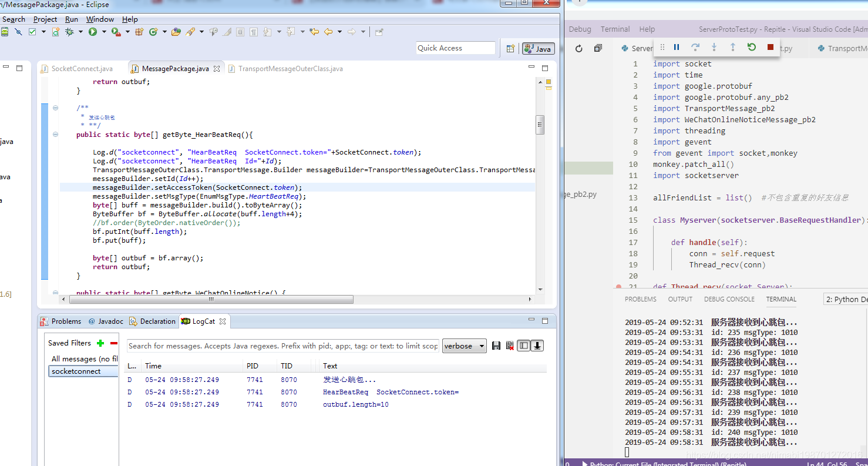The width and height of the screenshot is (868, 466).
Task: Click the Debug bug icon in Eclipse toolbar
Action: 70,32
